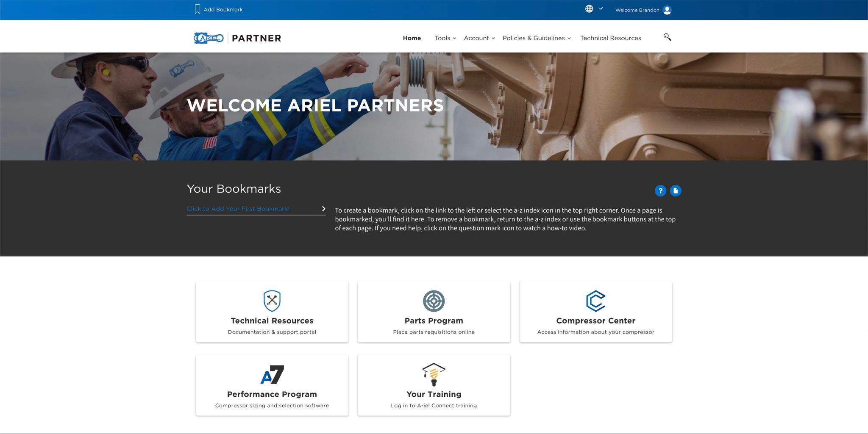Click the arrow beside the first bookmark link

click(323, 209)
